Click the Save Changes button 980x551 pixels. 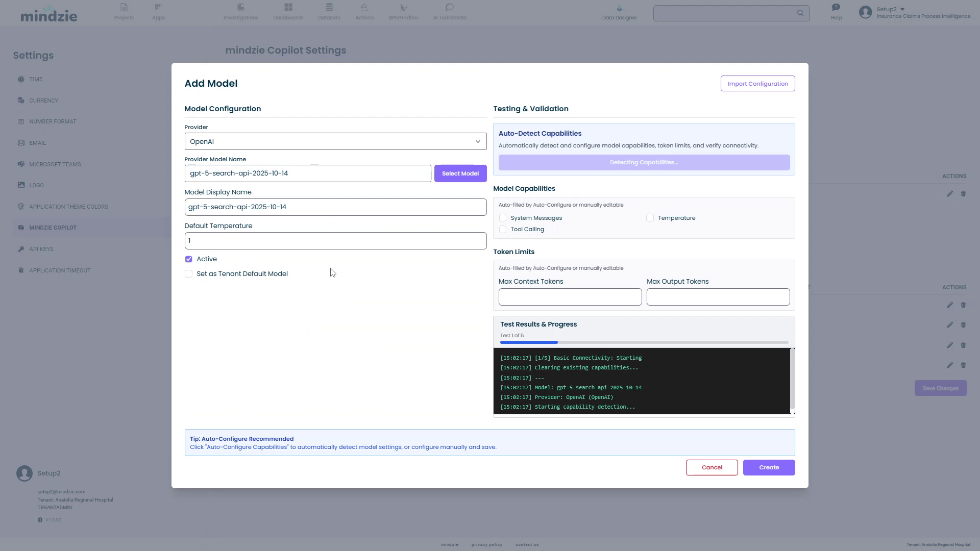[940, 389]
